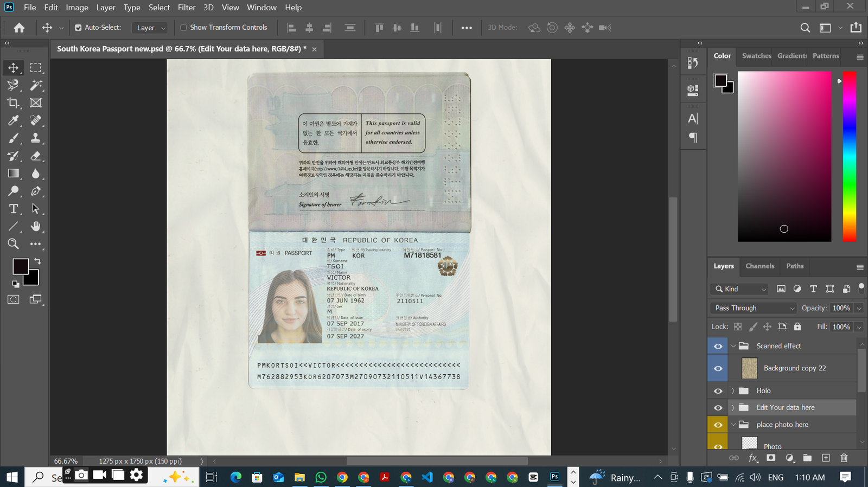Choose the Gradient tool

tap(13, 174)
